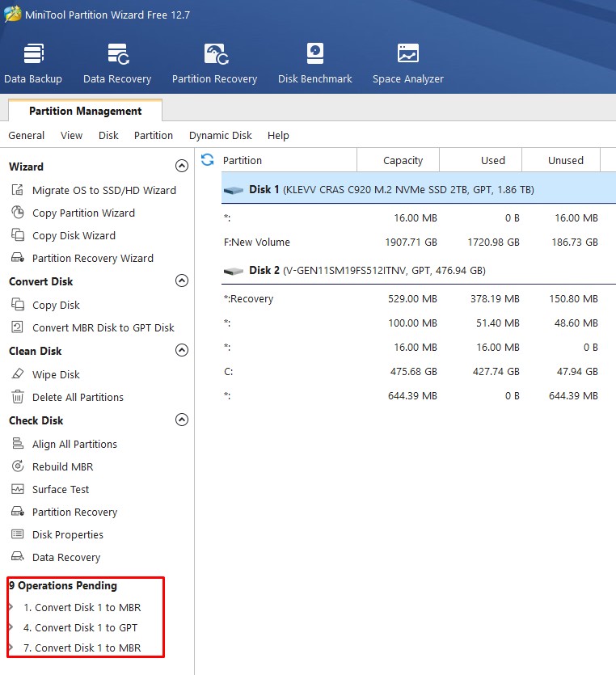The image size is (616, 675).
Task: Click Rebuild MBR
Action: tap(62, 466)
